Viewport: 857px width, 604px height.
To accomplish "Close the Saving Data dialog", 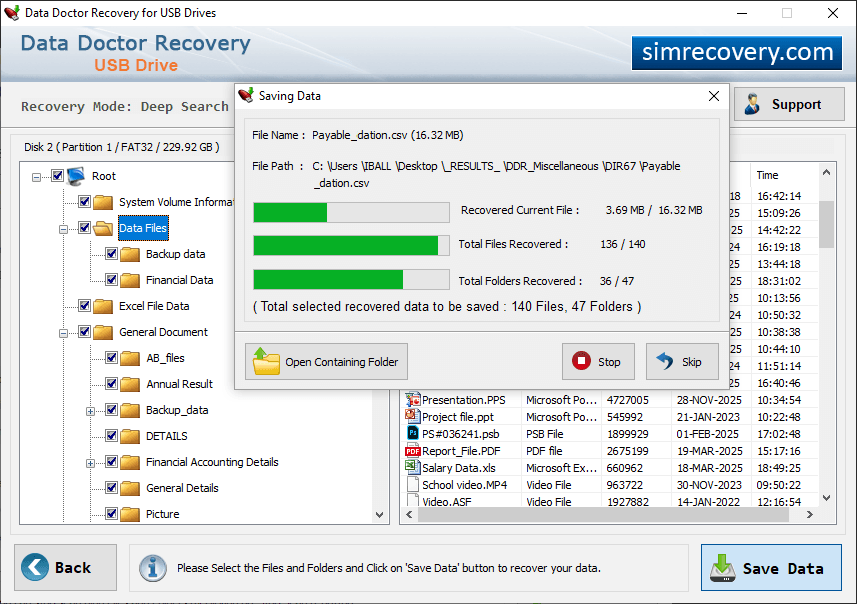I will point(713,96).
